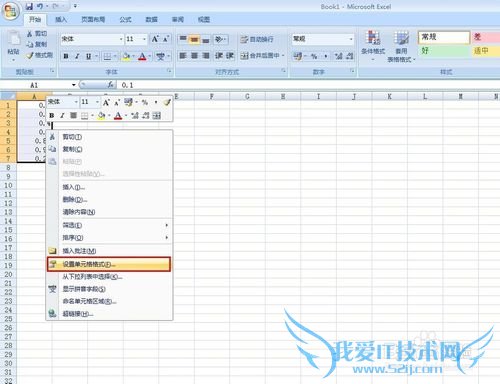Choose Clear Contents (清除内容) in context menu
This screenshot has width=500, height=384.
pos(109,212)
